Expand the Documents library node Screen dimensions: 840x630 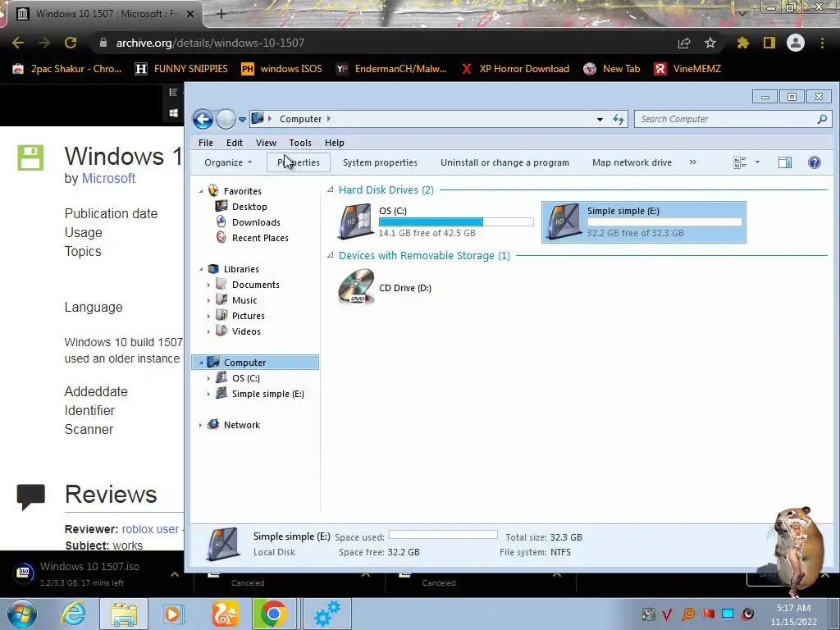tap(208, 285)
